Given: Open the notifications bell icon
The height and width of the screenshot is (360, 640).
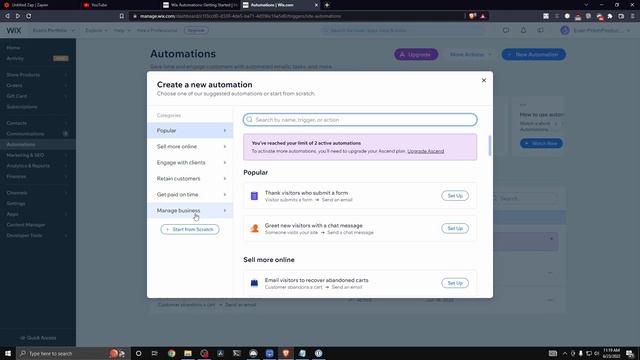Looking at the screenshot, I should point(523,31).
